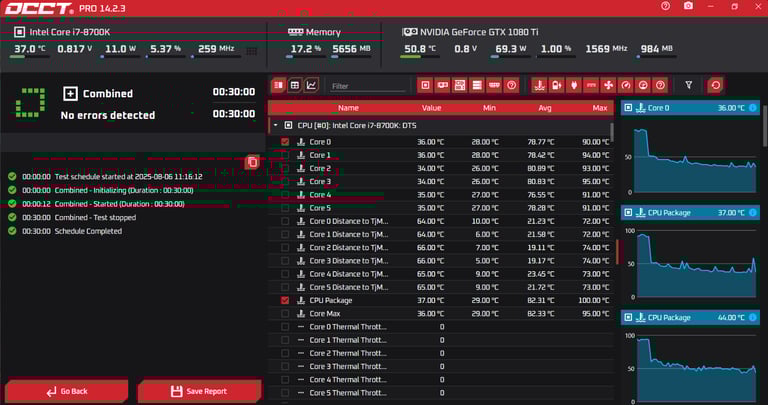Check the Core 5 Thermal Throttling checkbox
This screenshot has height=405, width=768.
coord(285,393)
